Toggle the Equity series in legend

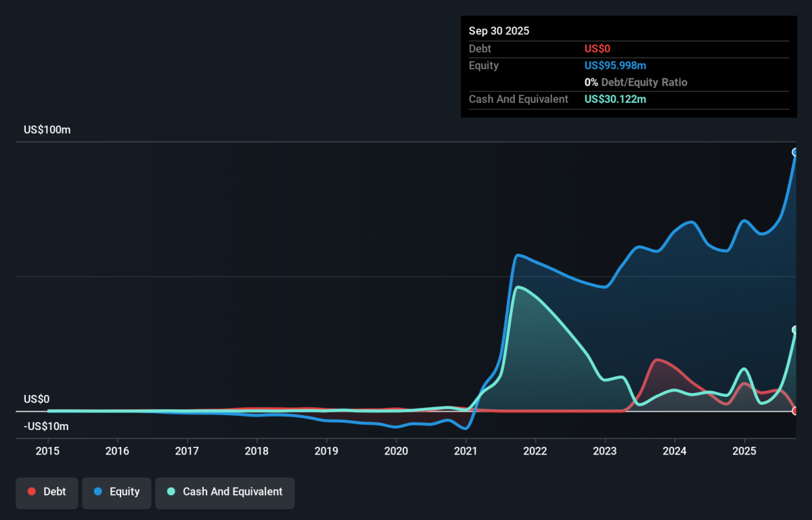point(116,492)
